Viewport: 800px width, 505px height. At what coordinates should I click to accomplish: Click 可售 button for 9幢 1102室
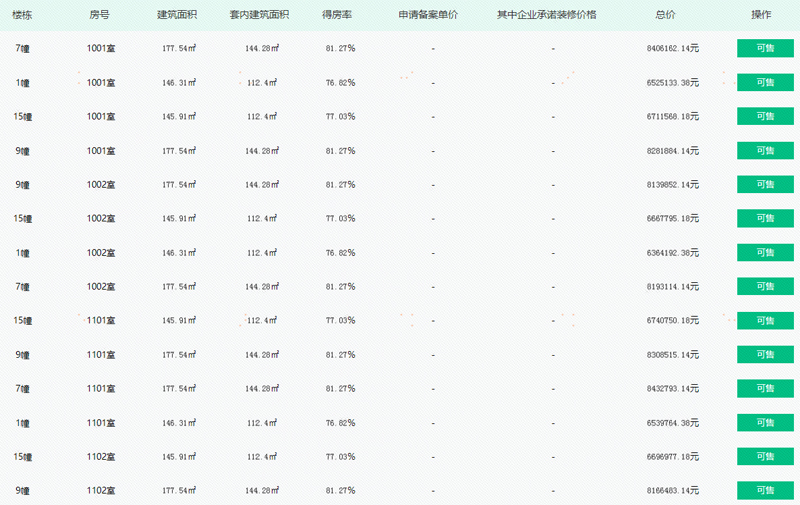pyautogui.click(x=765, y=491)
